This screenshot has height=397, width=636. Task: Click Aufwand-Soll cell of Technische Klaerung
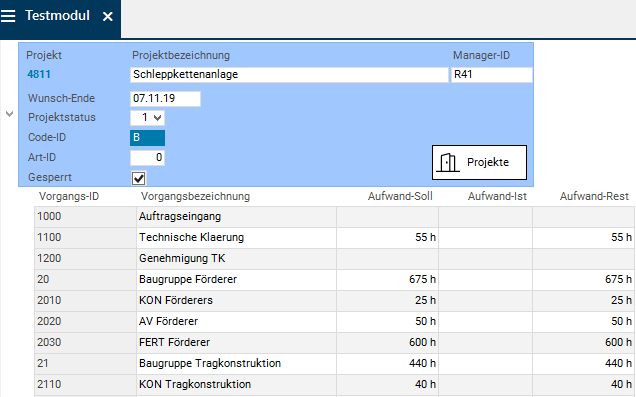(387, 238)
